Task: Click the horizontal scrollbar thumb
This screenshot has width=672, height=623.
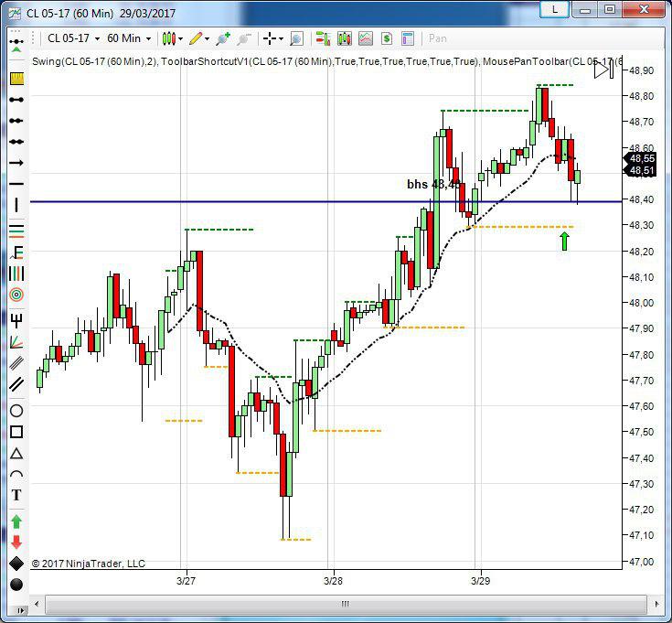Action: pyautogui.click(x=345, y=604)
